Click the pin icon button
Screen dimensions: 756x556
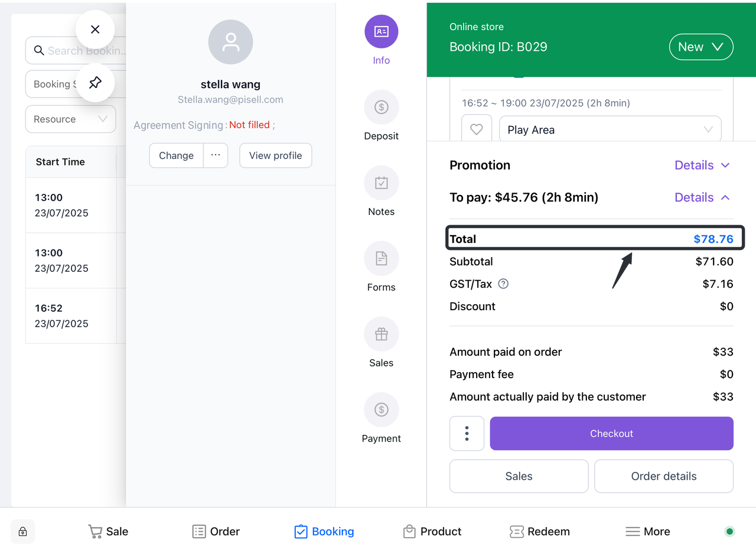click(x=95, y=82)
